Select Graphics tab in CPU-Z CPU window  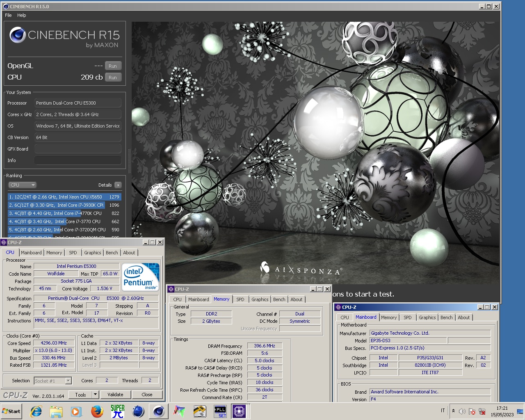pyautogui.click(x=93, y=253)
